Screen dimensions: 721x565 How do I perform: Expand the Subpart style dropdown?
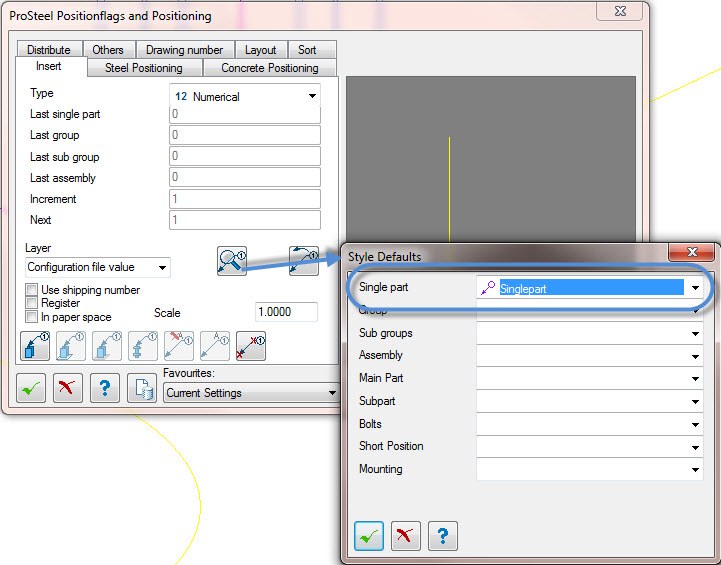695,401
